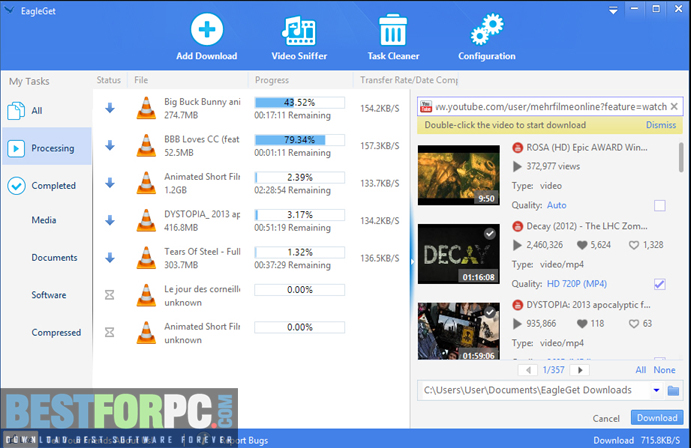Image resolution: width=691 pixels, height=448 pixels.
Task: Open Configuration gears icon
Action: 487,30
